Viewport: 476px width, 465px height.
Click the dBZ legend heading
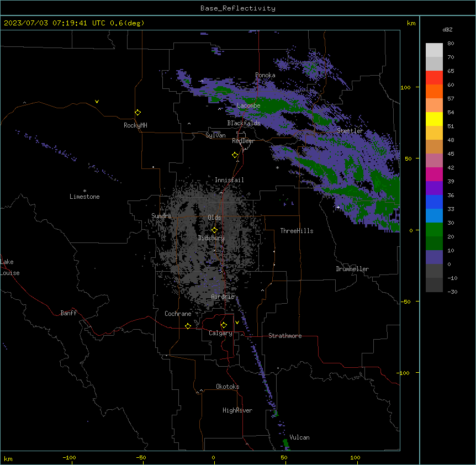[447, 30]
